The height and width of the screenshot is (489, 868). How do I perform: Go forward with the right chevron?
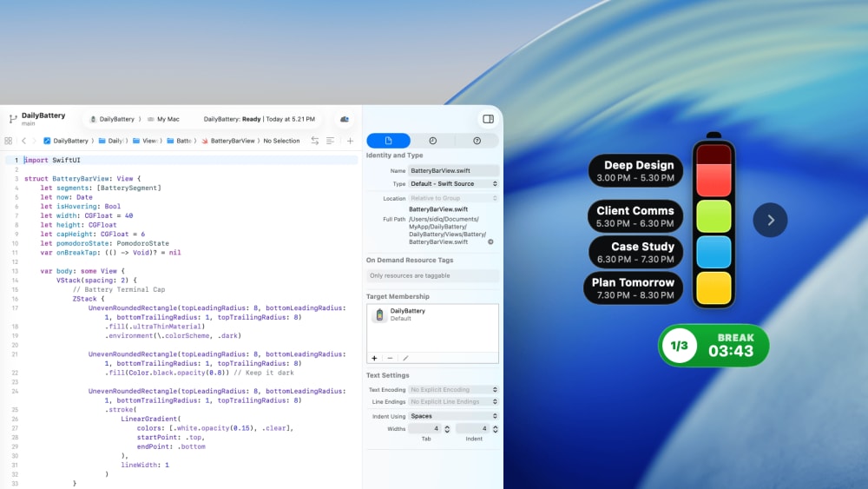34,141
